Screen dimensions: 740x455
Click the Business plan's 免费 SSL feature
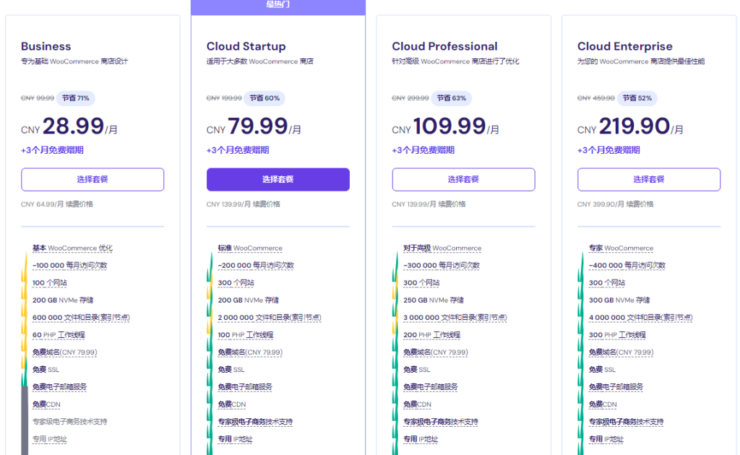point(45,370)
